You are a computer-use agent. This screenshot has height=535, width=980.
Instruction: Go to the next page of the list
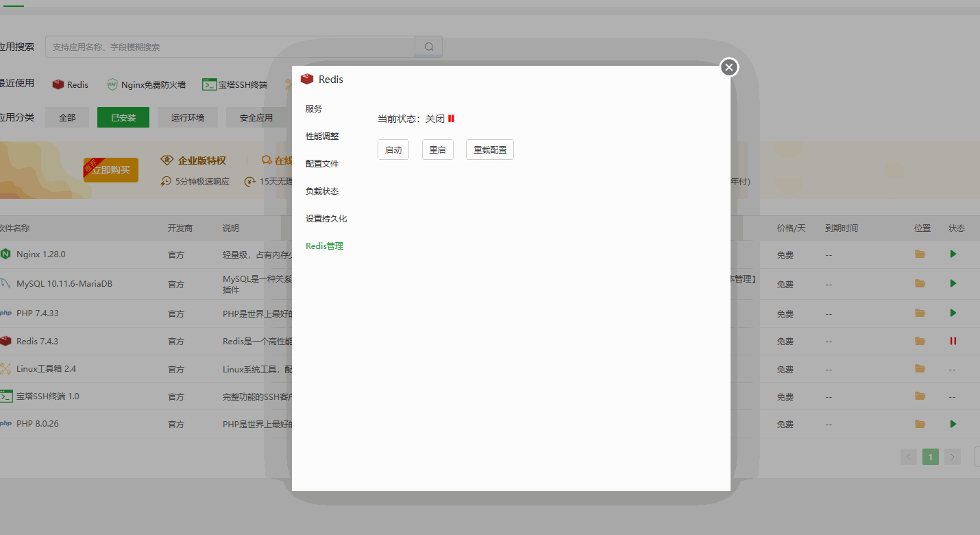953,457
